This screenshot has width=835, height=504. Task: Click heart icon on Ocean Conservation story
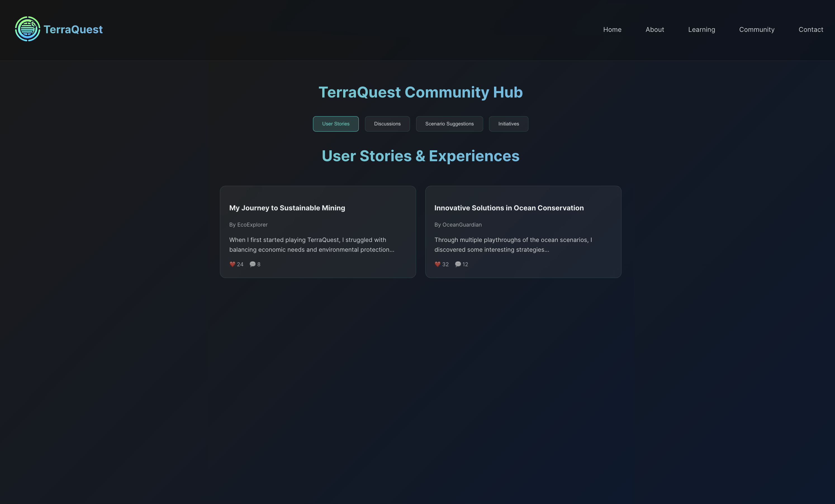(x=438, y=264)
